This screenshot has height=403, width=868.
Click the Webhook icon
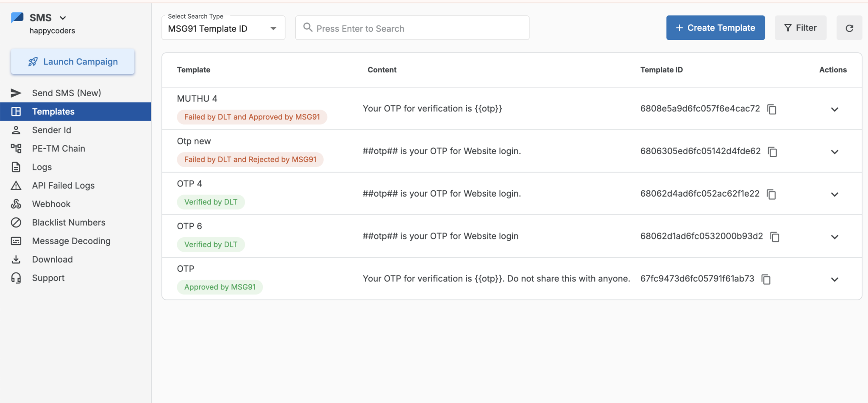pyautogui.click(x=16, y=204)
